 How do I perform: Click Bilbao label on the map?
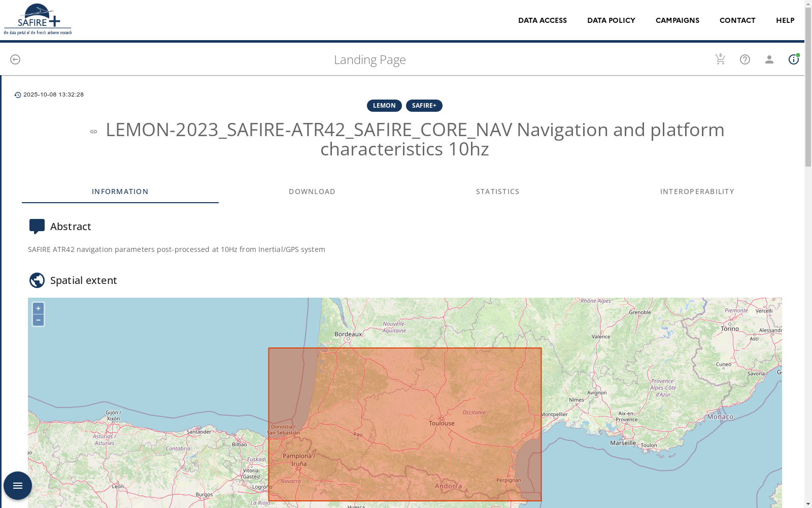point(240,444)
